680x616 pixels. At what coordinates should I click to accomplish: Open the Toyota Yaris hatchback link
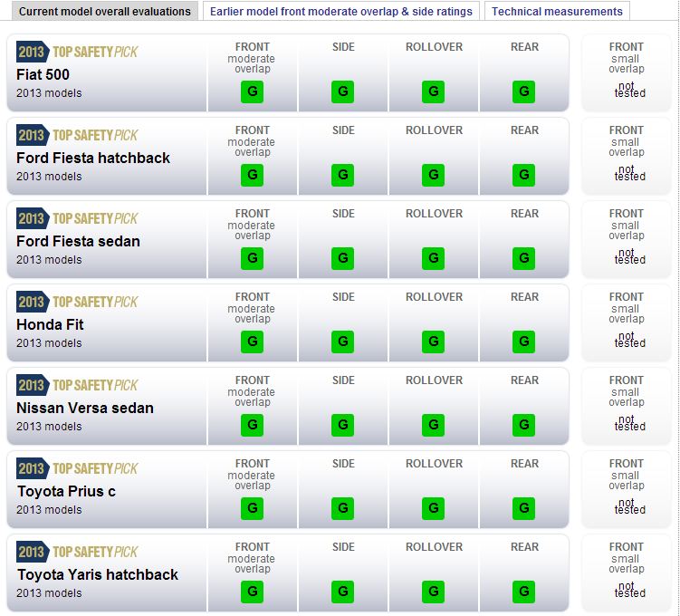[x=97, y=574]
